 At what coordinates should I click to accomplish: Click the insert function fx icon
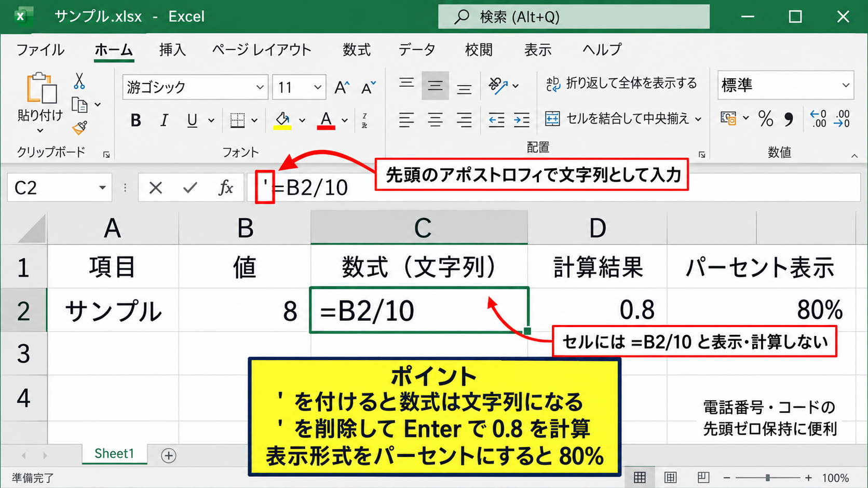point(226,188)
